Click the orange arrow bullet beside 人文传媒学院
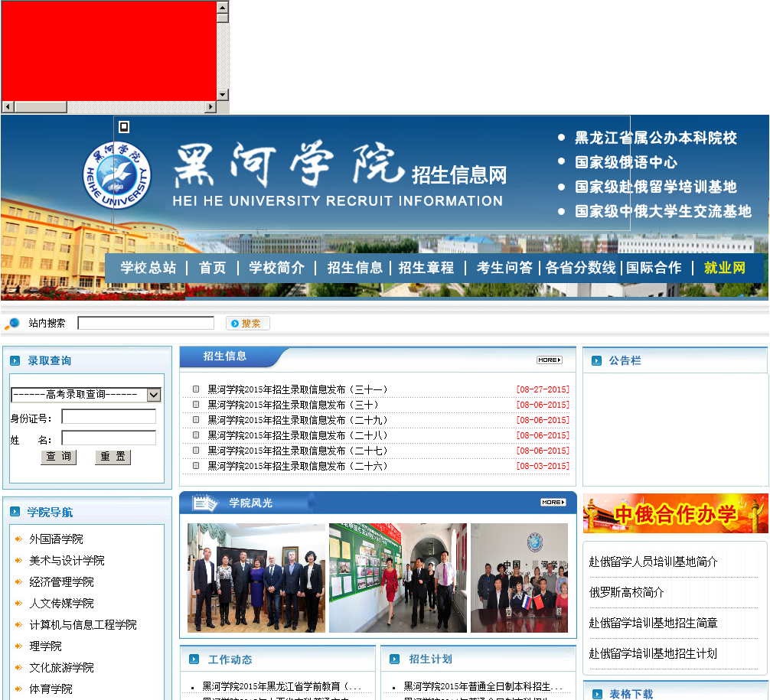The height and width of the screenshot is (700, 770). tap(18, 604)
